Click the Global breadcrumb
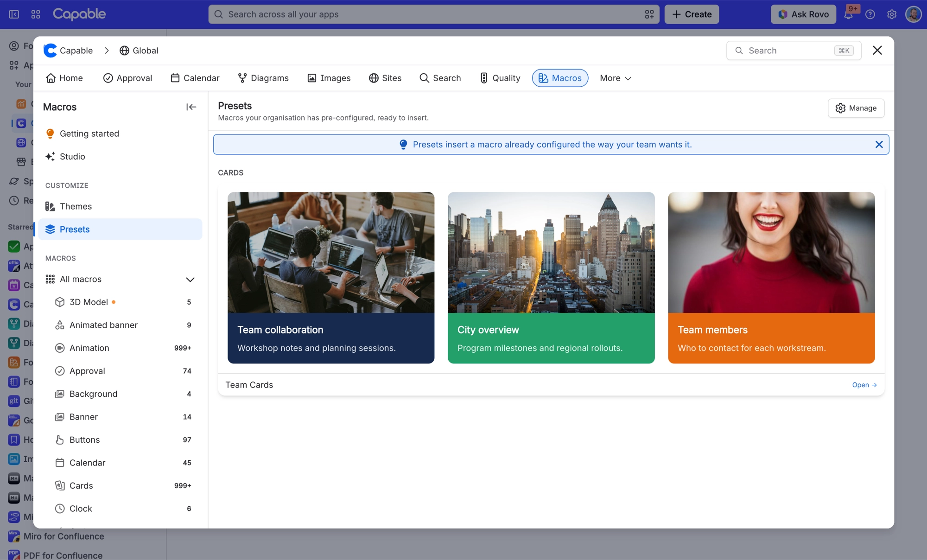 (139, 51)
